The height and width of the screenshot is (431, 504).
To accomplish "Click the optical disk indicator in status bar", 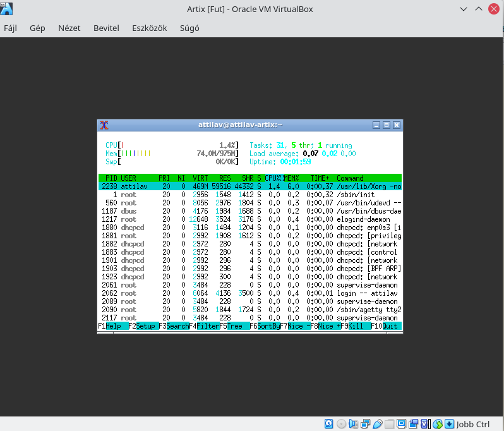I will click(x=341, y=424).
